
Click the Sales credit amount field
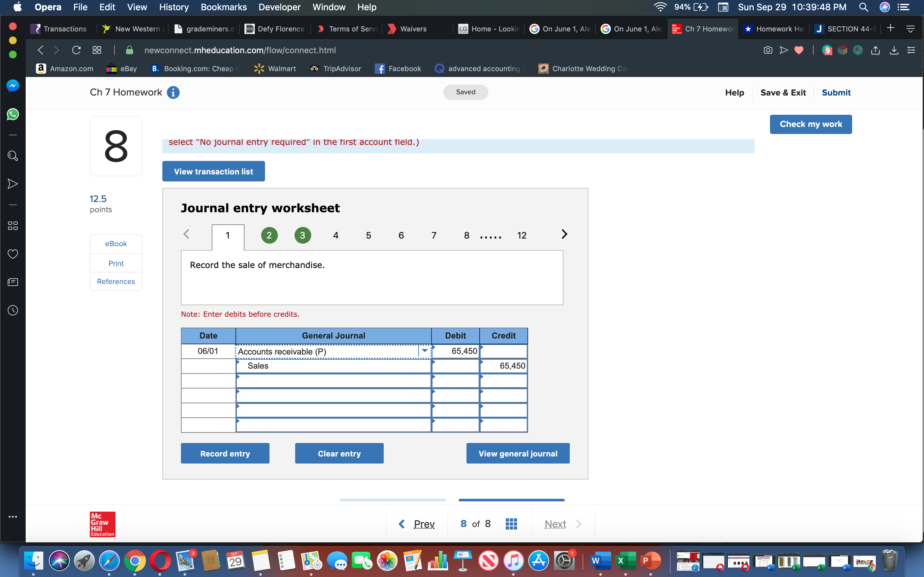(x=503, y=365)
